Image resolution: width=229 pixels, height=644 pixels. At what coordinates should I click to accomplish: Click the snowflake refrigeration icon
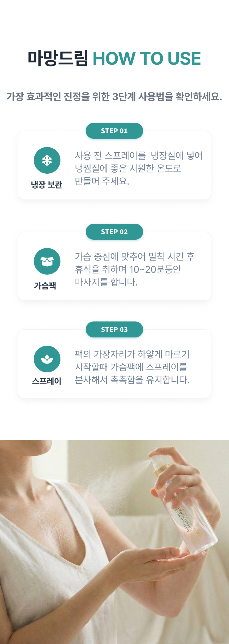[47, 160]
